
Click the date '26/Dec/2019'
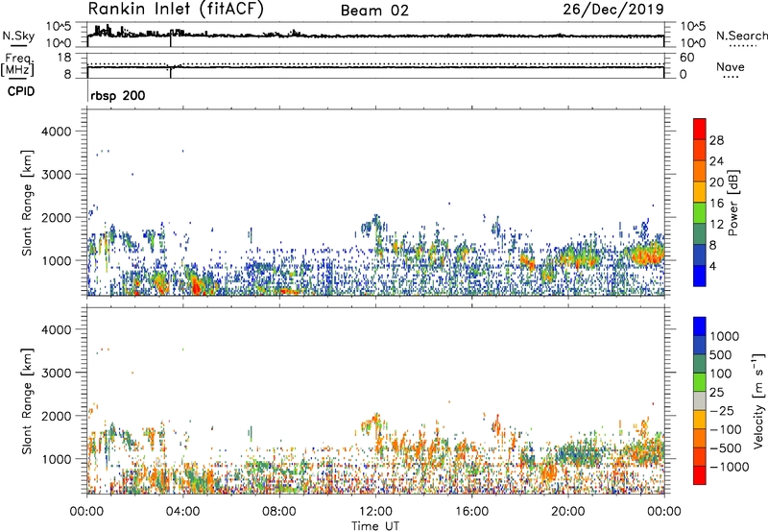(x=613, y=9)
